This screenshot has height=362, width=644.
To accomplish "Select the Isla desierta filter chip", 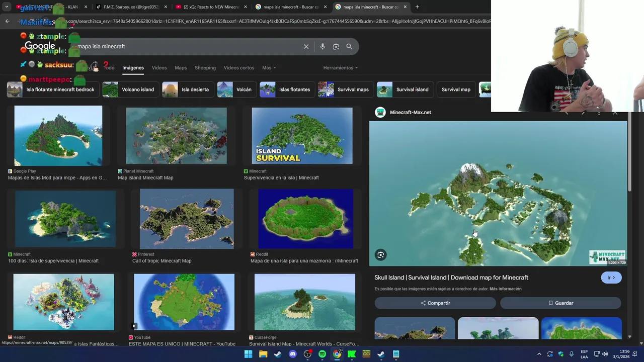I will click(188, 89).
